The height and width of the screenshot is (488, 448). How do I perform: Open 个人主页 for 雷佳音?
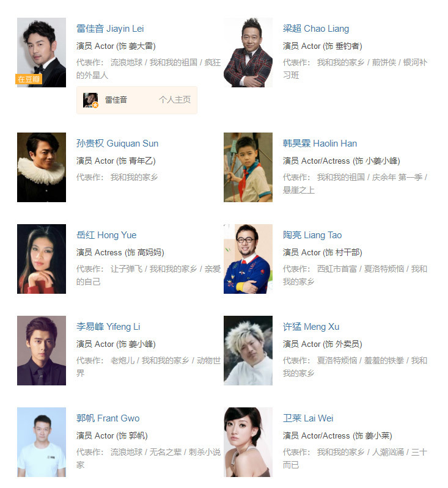pos(175,100)
